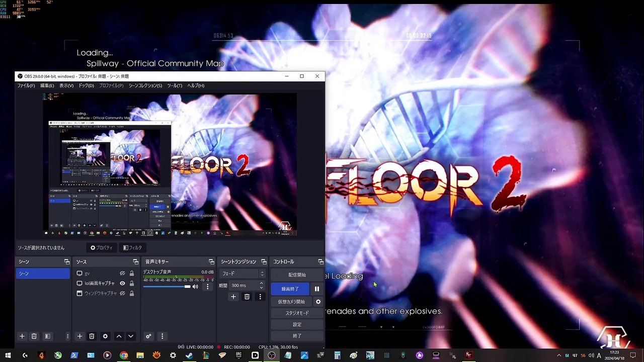Show the ウィンドウキャプチャ source via its eye icon
Viewport: 644px width, 362px height.
122,293
